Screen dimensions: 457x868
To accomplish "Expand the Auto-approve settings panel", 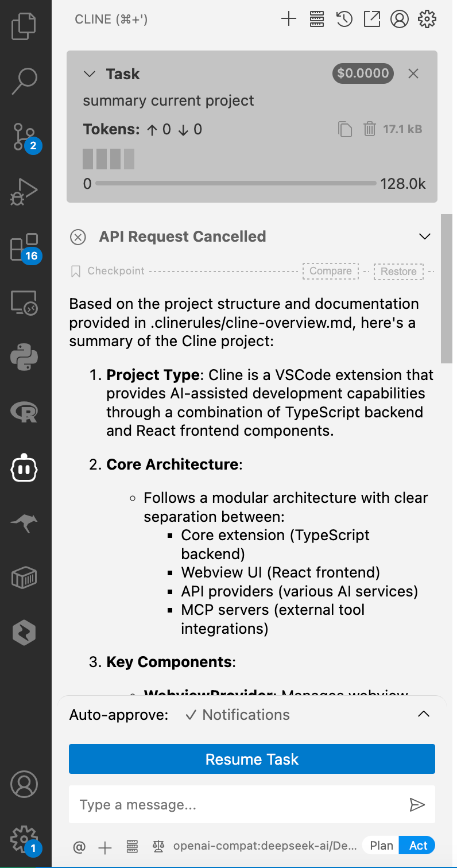I will coord(423,715).
